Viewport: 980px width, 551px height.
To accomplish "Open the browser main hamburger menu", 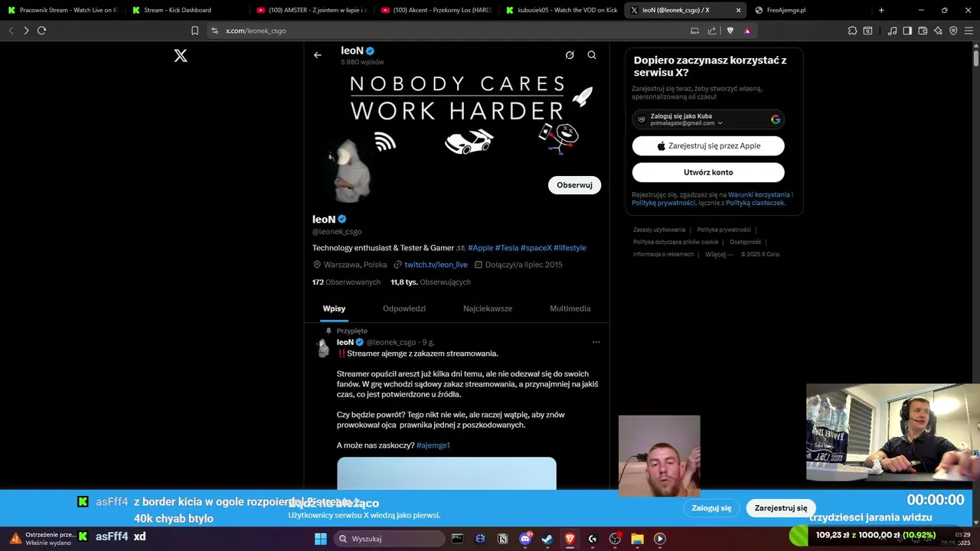I will (969, 31).
